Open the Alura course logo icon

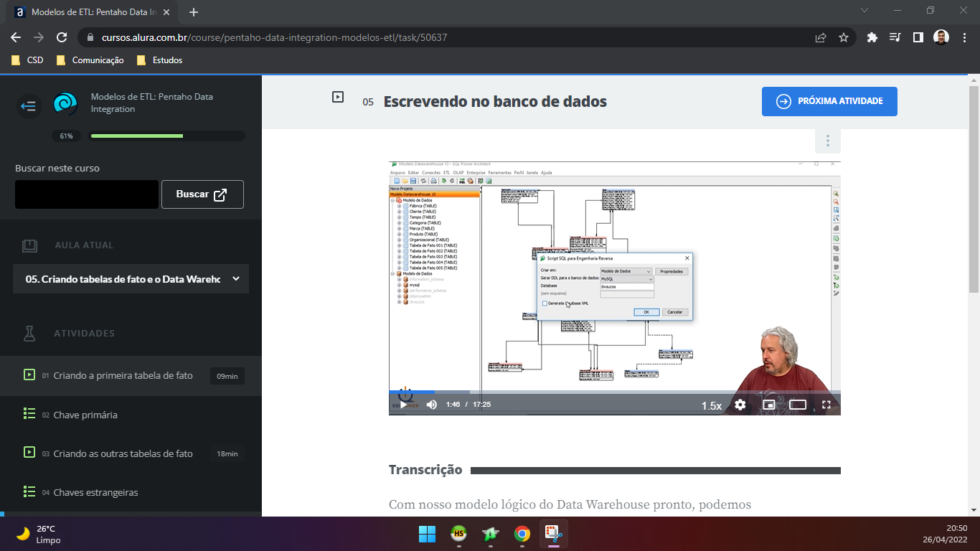coord(65,104)
